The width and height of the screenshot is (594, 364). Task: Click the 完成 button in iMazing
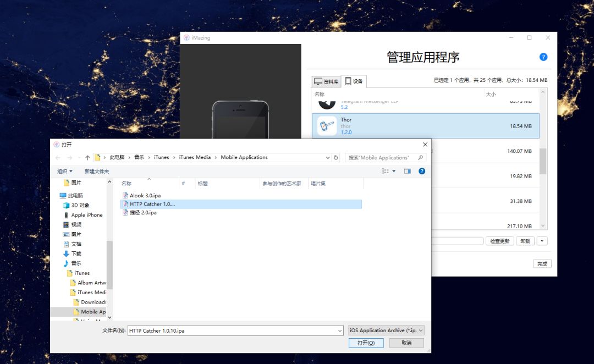click(542, 263)
